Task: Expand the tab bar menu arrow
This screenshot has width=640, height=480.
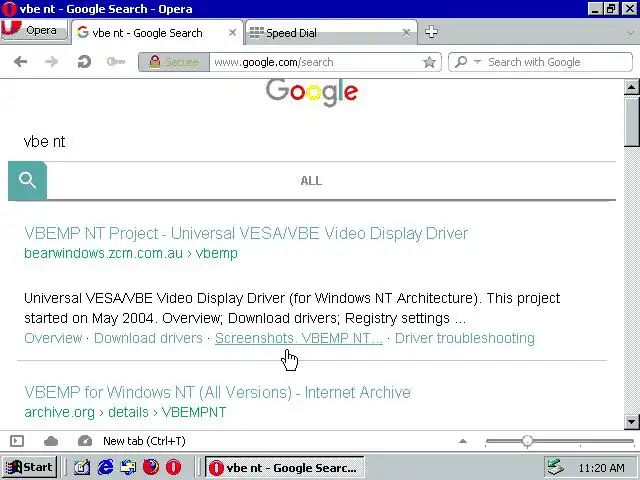Action: point(631,33)
